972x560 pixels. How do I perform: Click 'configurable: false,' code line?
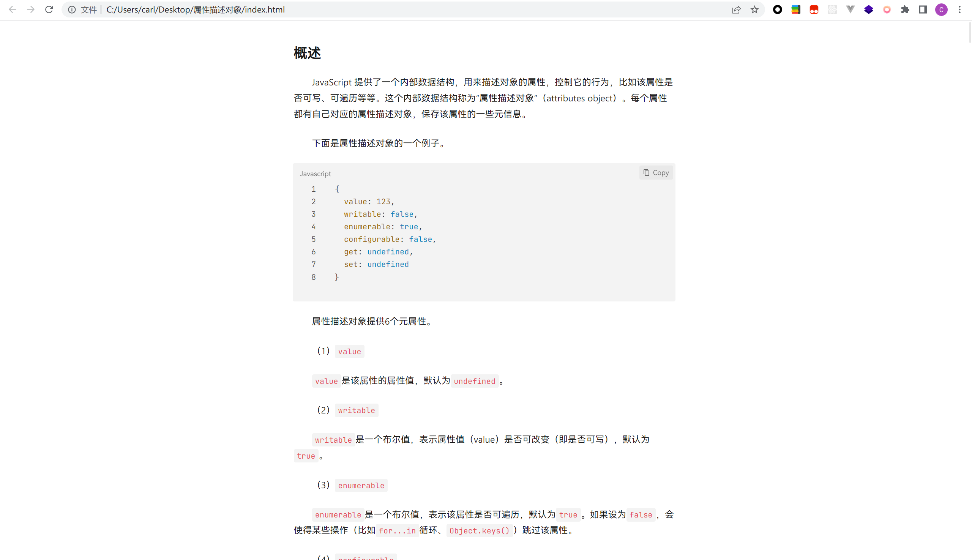(x=390, y=239)
